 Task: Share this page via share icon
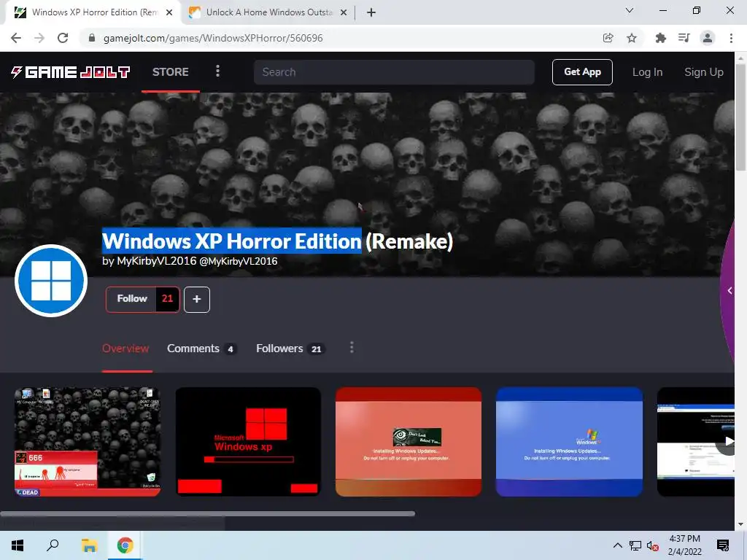point(608,38)
